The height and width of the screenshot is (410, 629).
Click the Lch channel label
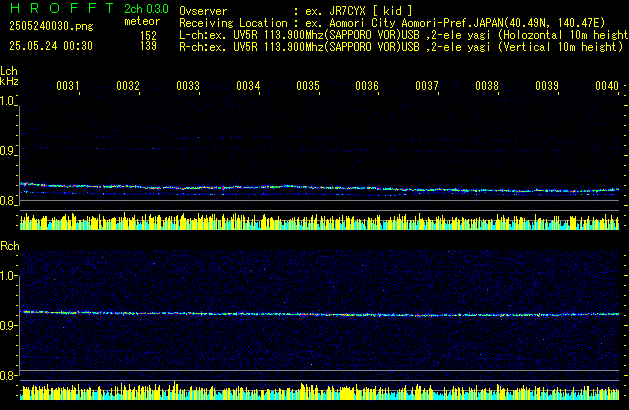click(9, 71)
